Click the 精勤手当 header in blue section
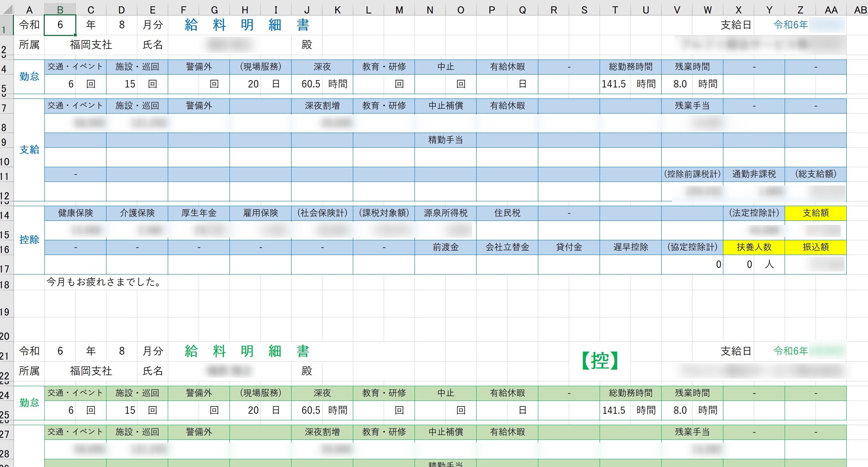The image size is (868, 467). pos(445,140)
